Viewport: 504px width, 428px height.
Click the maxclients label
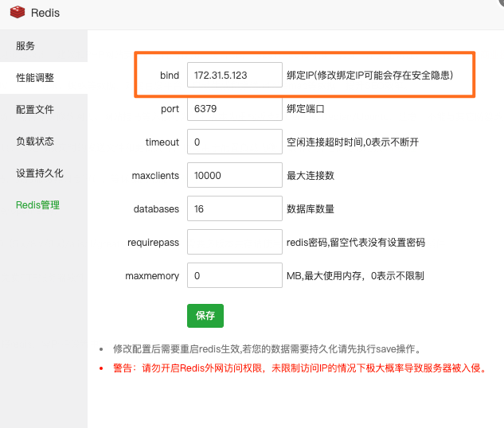coord(155,175)
